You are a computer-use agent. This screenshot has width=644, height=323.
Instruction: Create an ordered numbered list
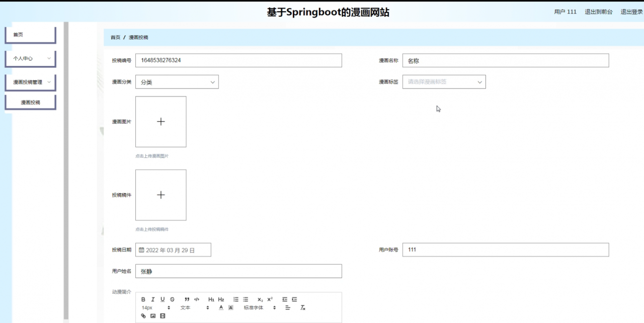pos(236,299)
